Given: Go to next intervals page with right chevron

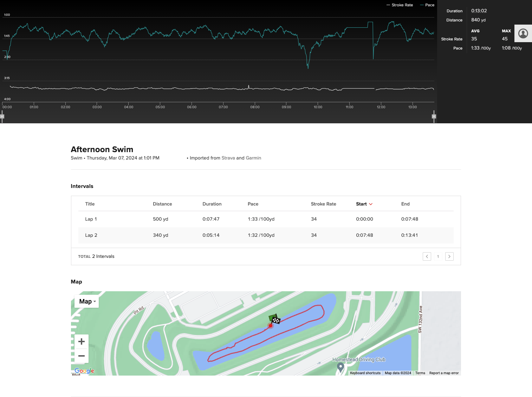Looking at the screenshot, I should coord(449,256).
